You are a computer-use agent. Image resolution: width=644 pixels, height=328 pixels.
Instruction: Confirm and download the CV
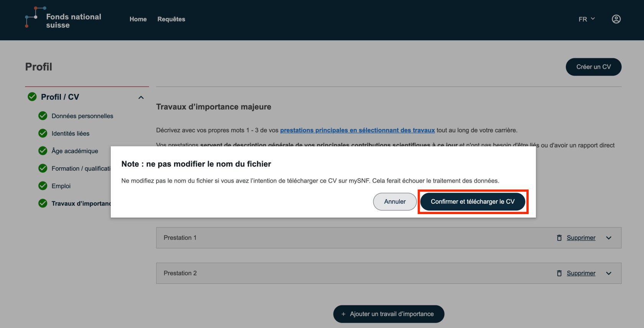(x=472, y=202)
